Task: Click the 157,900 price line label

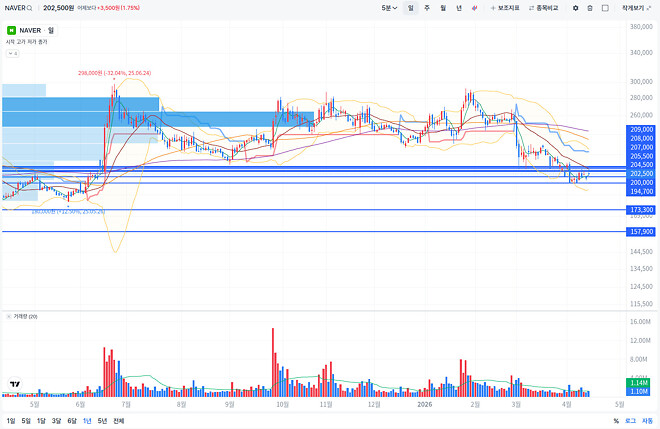Action: [x=641, y=232]
